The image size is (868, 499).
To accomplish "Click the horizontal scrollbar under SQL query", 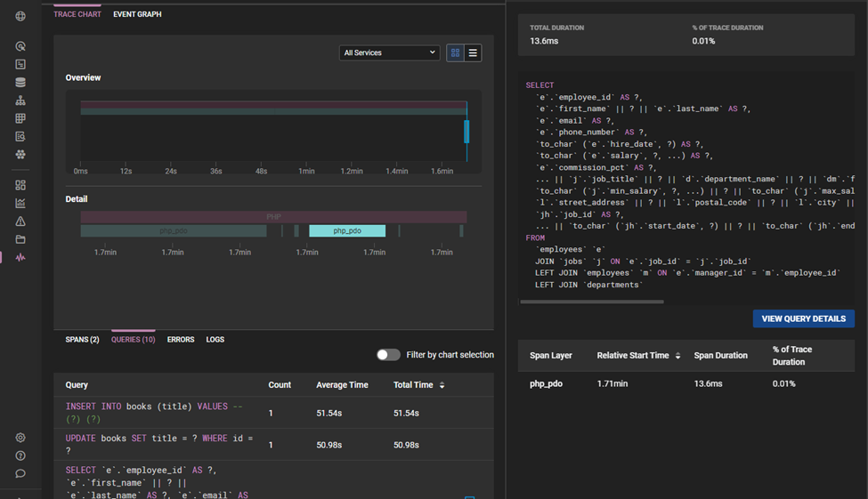I will (x=592, y=302).
